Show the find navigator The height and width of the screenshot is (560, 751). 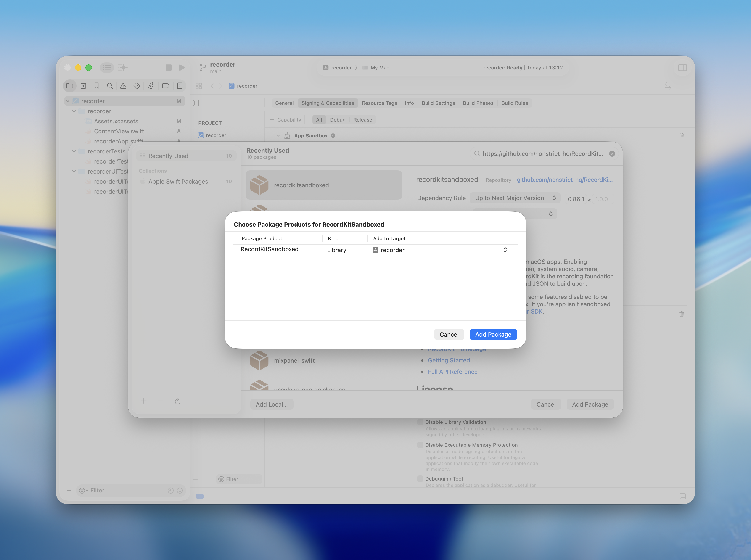[110, 86]
